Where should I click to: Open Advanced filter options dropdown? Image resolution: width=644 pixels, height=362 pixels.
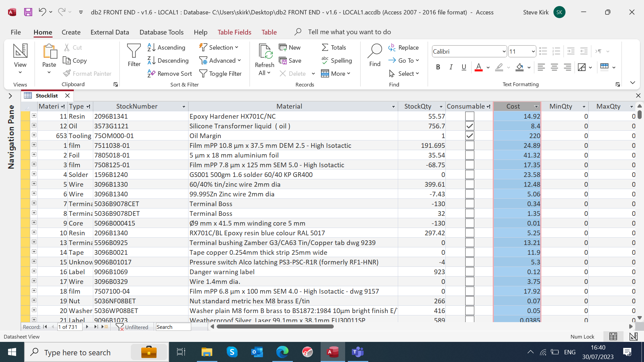click(220, 60)
